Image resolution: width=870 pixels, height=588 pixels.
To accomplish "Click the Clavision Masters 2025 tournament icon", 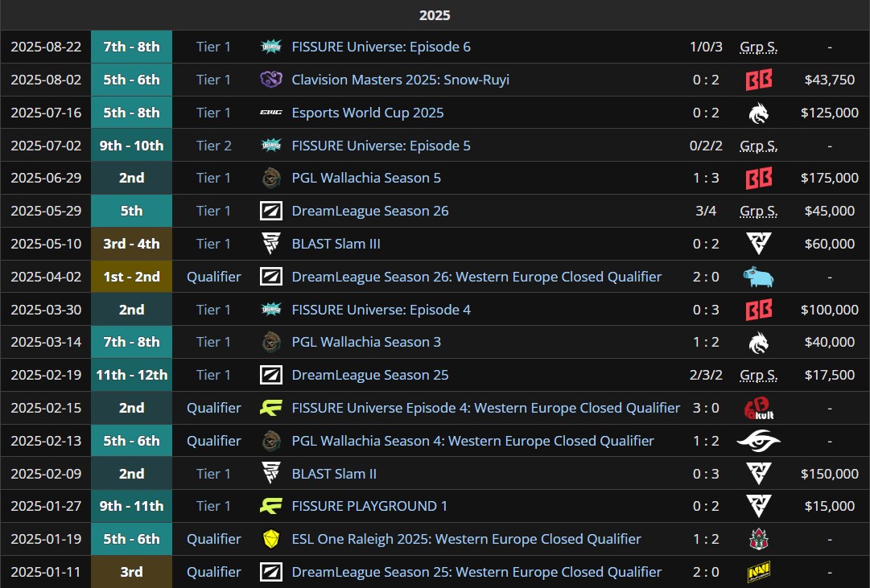I will 270,80.
